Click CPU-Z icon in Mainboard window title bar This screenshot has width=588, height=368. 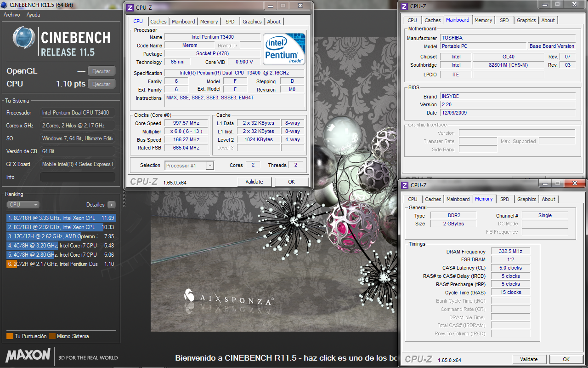(404, 6)
